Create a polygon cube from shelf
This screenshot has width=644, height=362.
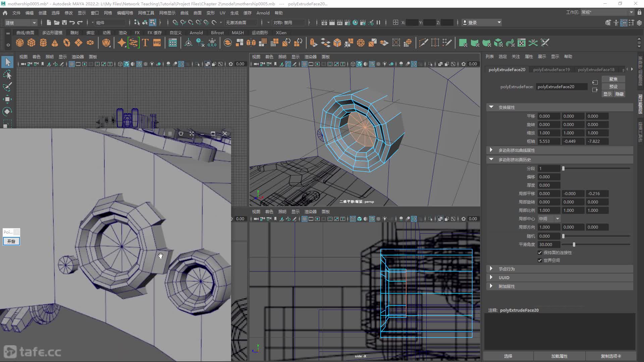pos(32,43)
